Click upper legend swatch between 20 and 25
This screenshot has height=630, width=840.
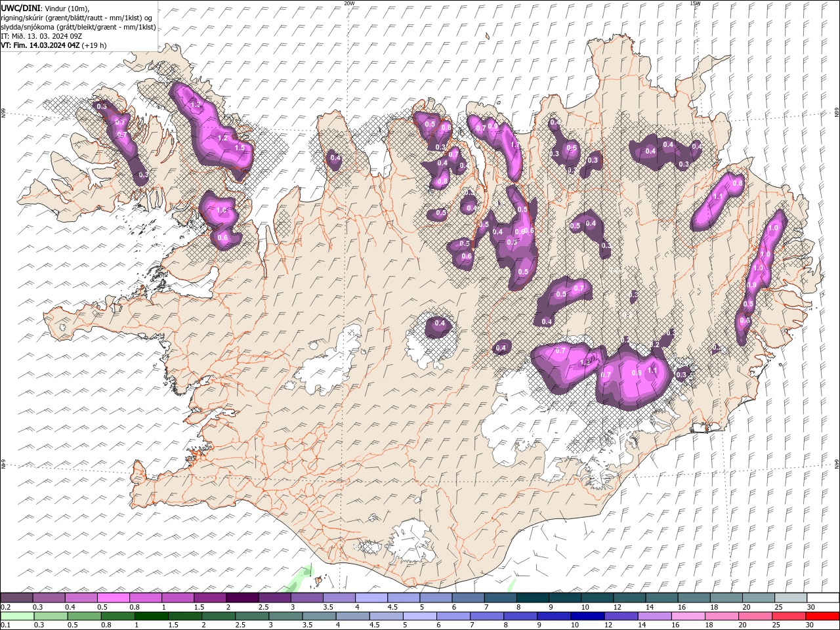758,598
